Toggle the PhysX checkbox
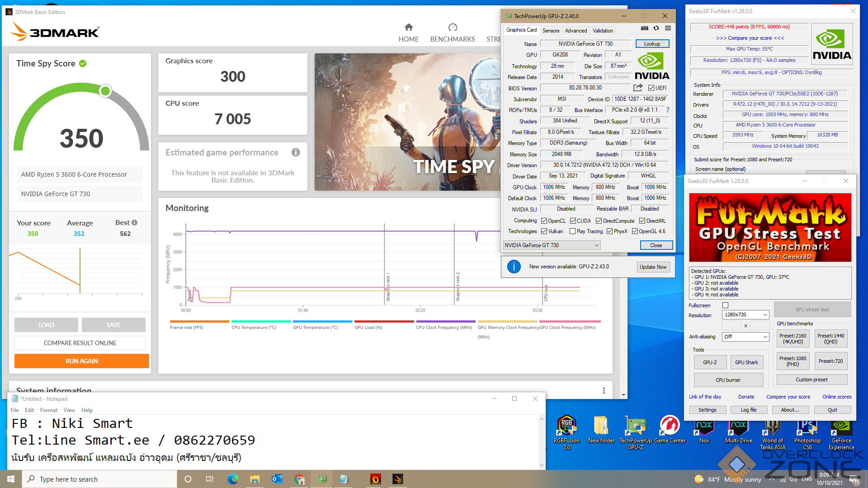Image resolution: width=868 pixels, height=488 pixels. (609, 231)
